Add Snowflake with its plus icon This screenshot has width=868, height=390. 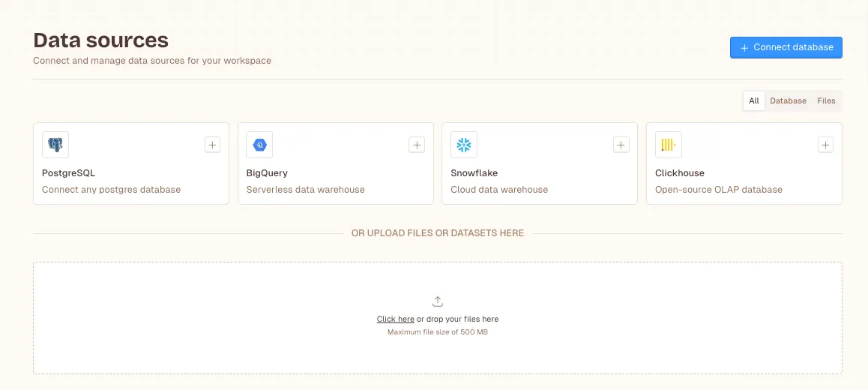point(621,145)
